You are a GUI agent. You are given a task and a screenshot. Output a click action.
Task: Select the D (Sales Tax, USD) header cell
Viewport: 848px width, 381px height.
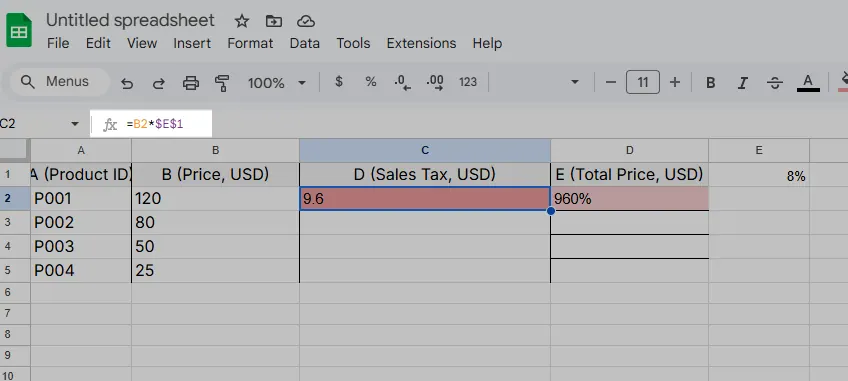pyautogui.click(x=425, y=175)
